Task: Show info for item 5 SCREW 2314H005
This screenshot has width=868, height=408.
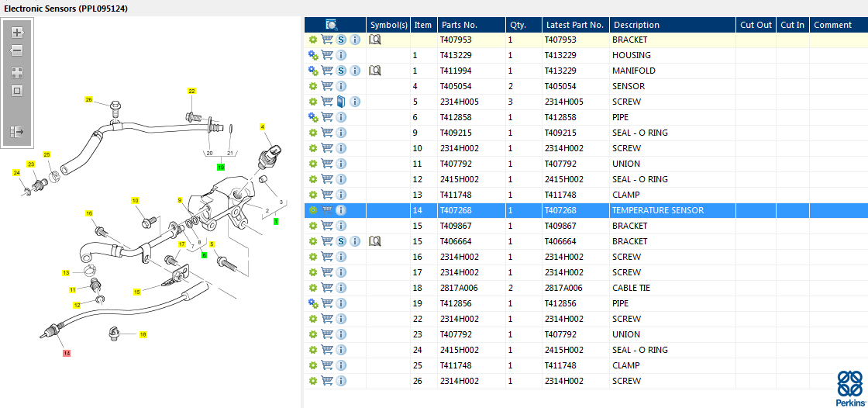Action: click(355, 102)
